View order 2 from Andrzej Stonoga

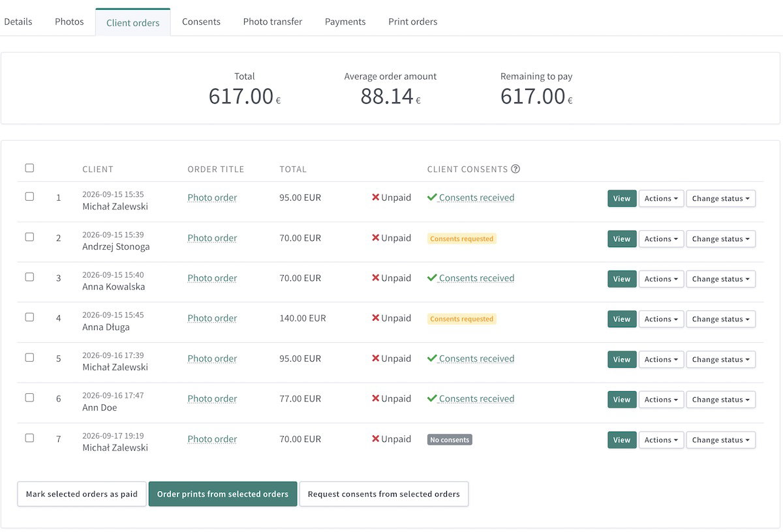tap(622, 239)
